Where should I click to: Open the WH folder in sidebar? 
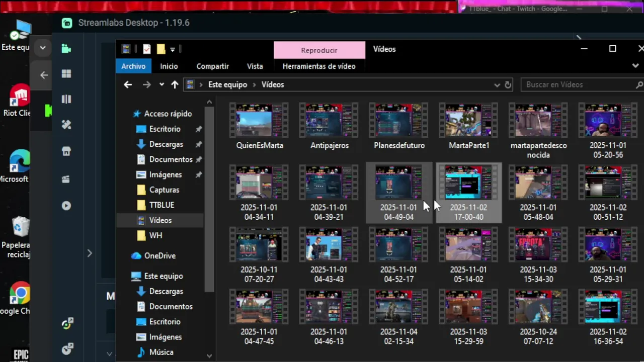(x=155, y=235)
